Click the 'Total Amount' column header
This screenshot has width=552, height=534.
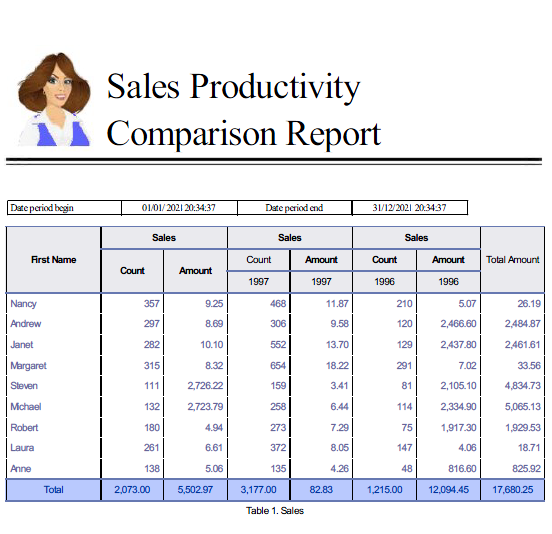(513, 260)
